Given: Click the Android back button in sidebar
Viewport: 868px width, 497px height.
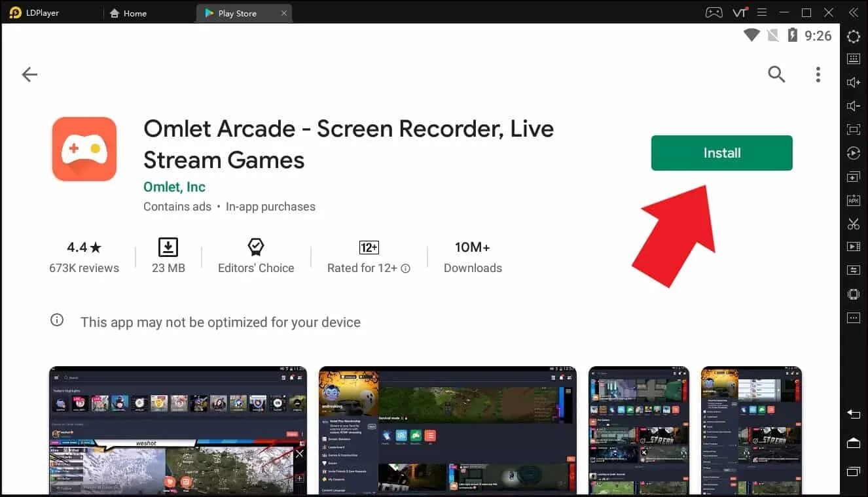Looking at the screenshot, I should (854, 415).
